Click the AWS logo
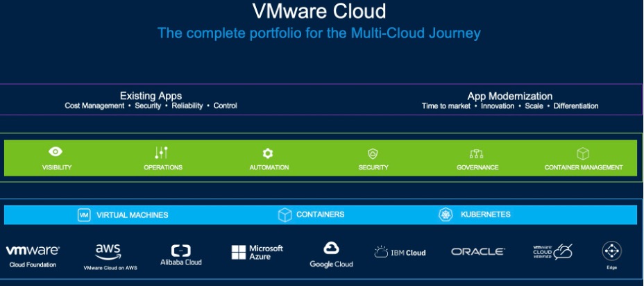The image size is (644, 286). point(108,252)
